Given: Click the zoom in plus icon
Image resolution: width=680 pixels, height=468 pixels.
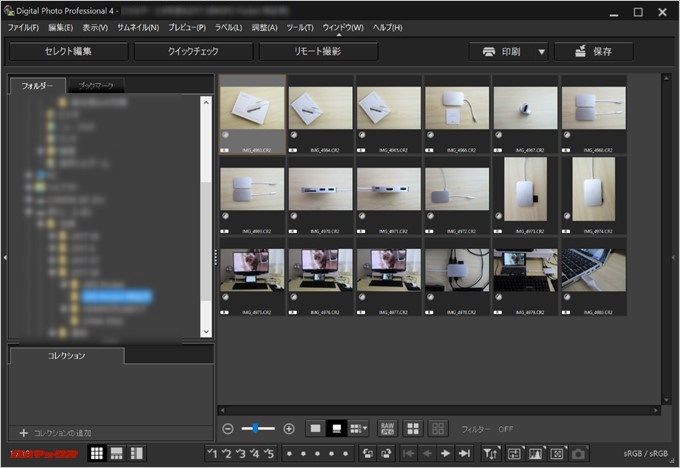Looking at the screenshot, I should click(289, 428).
